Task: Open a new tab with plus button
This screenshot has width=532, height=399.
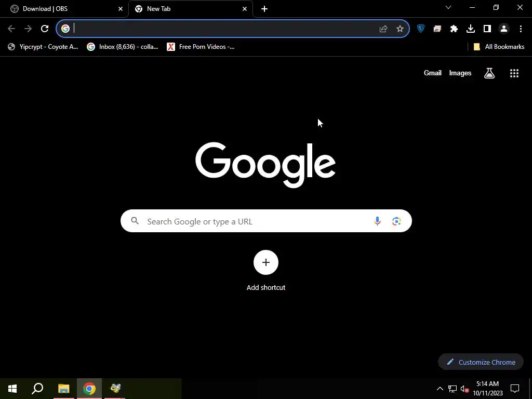Action: (x=264, y=9)
